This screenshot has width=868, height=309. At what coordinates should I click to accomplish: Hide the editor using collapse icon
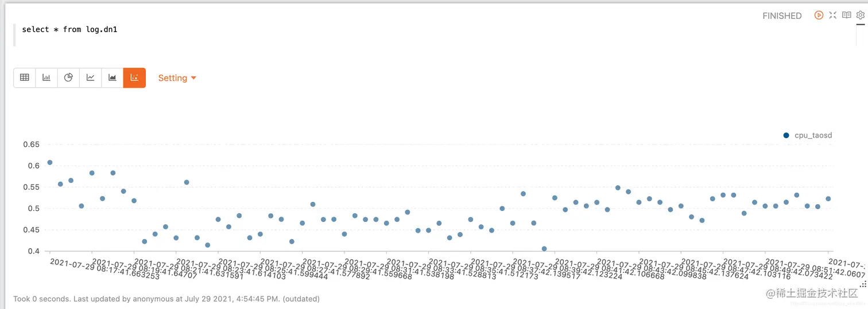tap(833, 15)
